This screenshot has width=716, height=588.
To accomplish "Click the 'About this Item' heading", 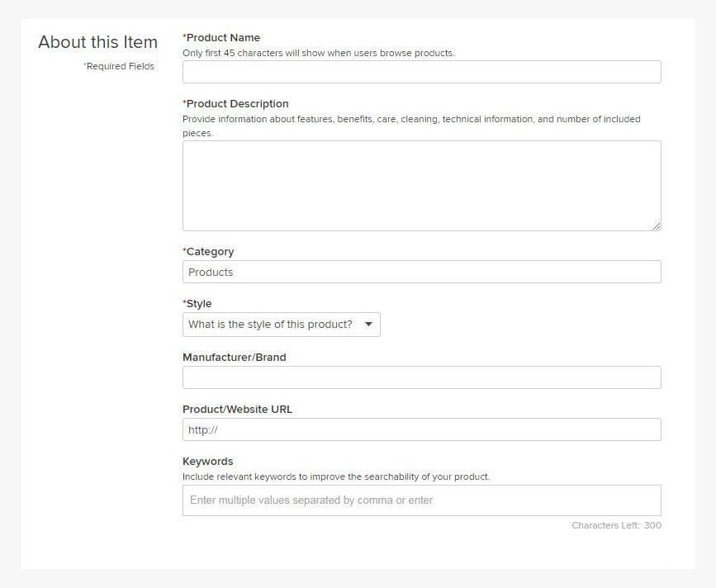I will click(x=97, y=42).
